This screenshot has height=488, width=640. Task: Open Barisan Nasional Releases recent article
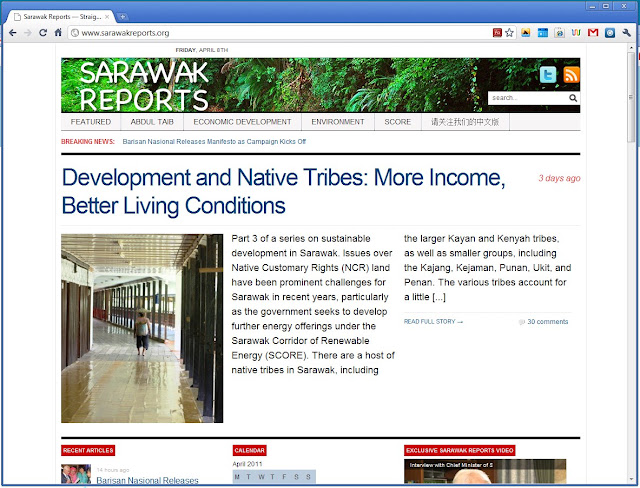(x=147, y=480)
